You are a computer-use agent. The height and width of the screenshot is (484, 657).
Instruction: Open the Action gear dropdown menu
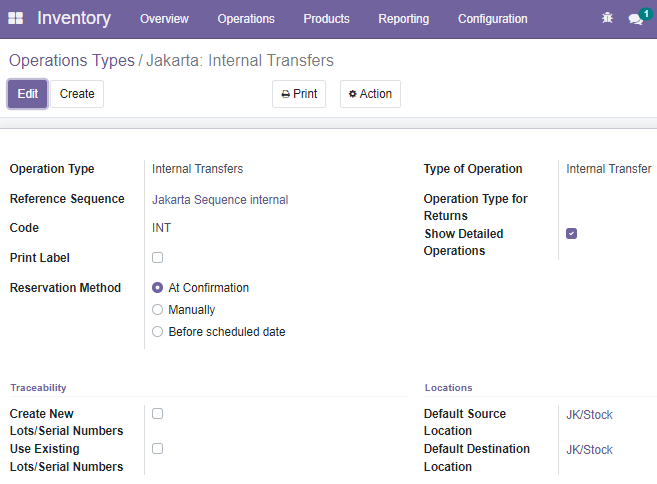tap(370, 94)
